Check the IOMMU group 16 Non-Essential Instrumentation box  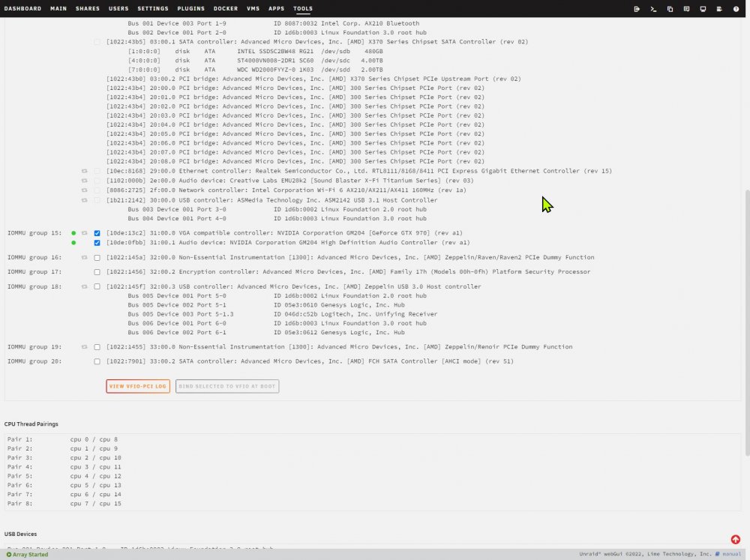click(97, 258)
